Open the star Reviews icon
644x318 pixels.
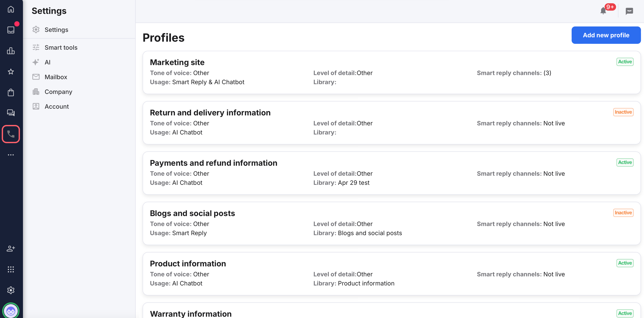(11, 72)
